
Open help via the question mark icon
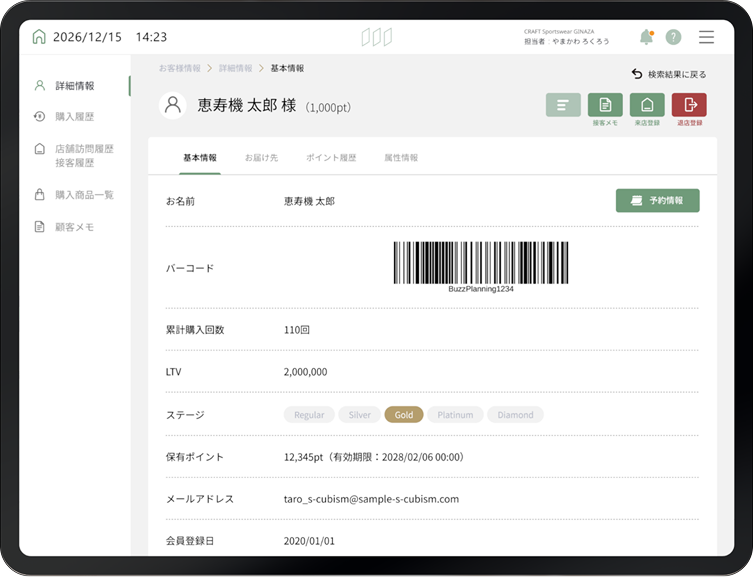(x=673, y=37)
